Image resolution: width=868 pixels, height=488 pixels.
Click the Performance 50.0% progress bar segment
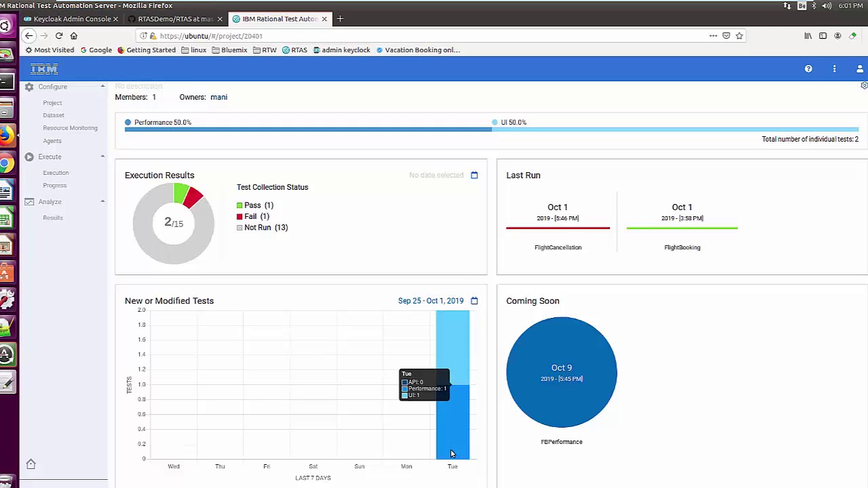click(309, 129)
